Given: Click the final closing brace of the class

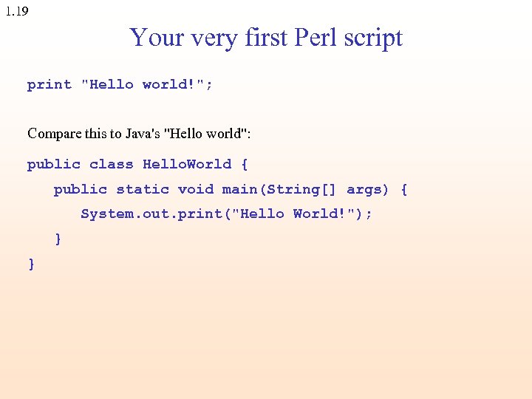Looking at the screenshot, I should click(x=31, y=263).
